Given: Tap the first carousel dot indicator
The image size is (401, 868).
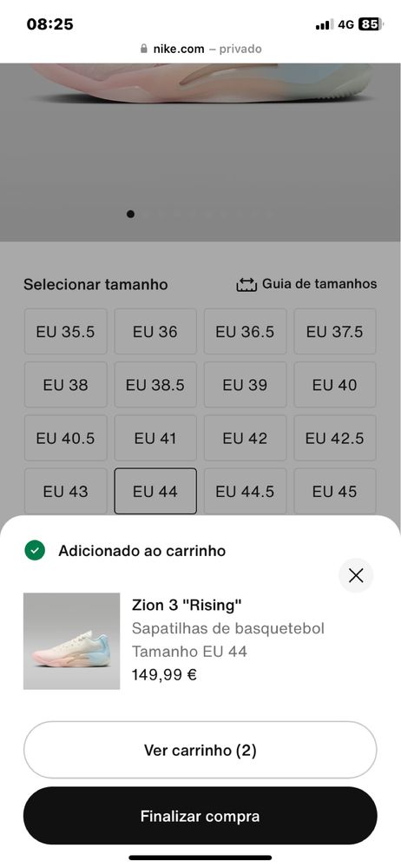Looking at the screenshot, I should point(130,214).
